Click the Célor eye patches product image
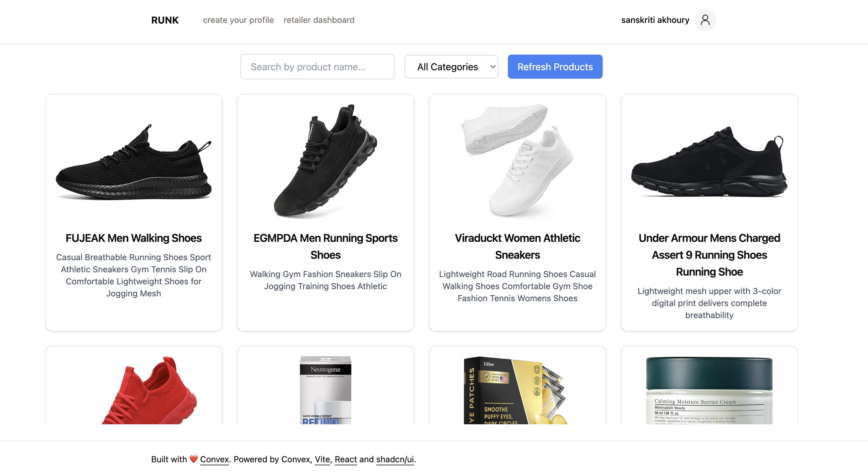Image resolution: width=868 pixels, height=476 pixels. [x=516, y=390]
